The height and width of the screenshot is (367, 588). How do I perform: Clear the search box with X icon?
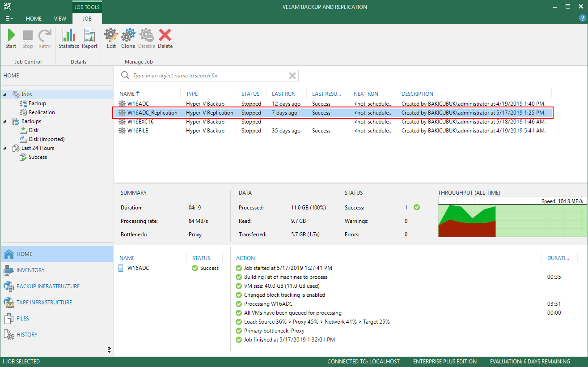[292, 76]
